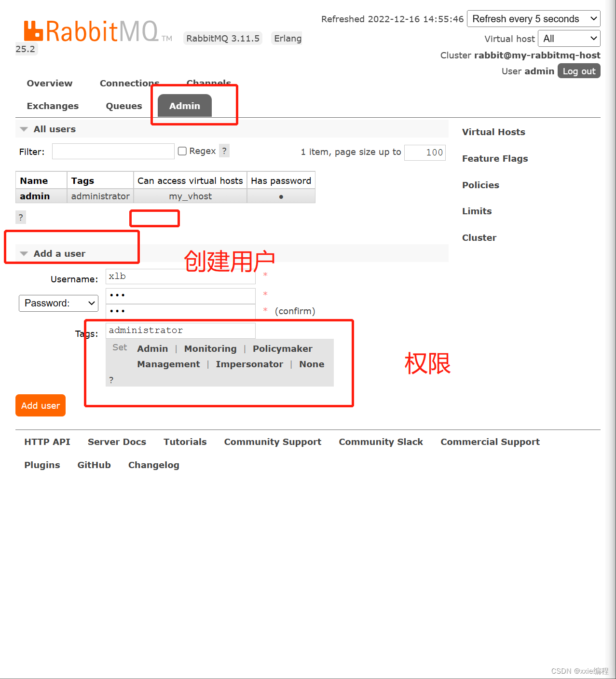Open the Cluster section
616x679 pixels.
(x=479, y=237)
